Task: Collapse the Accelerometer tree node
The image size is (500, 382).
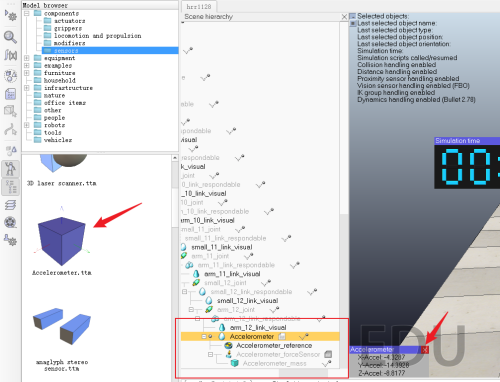Action: click(204, 336)
